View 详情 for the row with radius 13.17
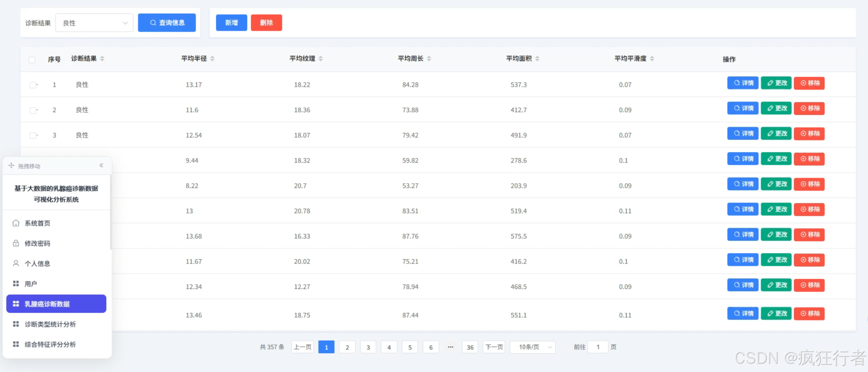Viewport: 868px width, 372px height. pyautogui.click(x=743, y=83)
